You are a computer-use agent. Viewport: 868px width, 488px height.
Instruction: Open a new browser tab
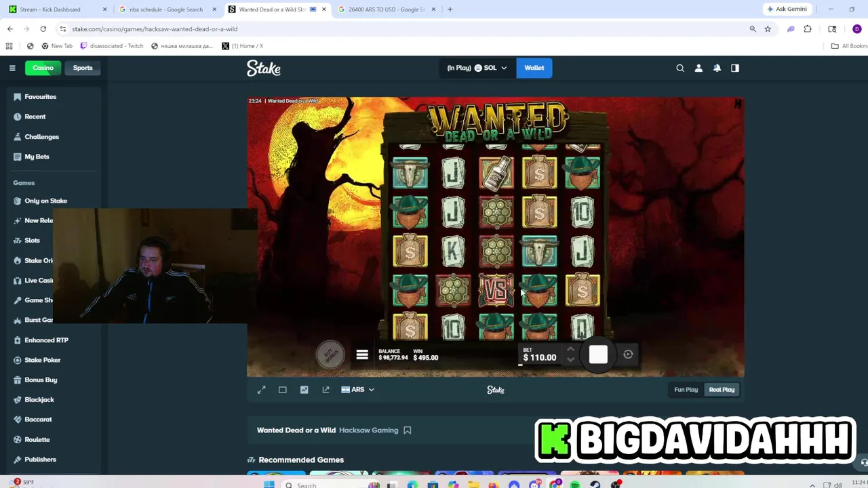(450, 9)
